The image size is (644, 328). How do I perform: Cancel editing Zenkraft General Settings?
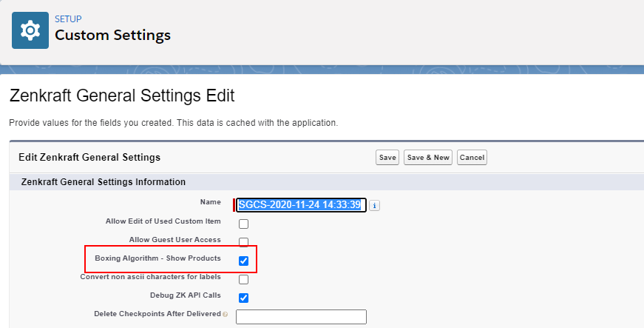[472, 158]
